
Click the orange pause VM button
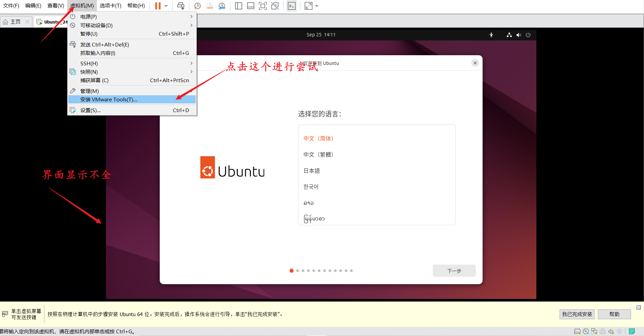[x=158, y=6]
